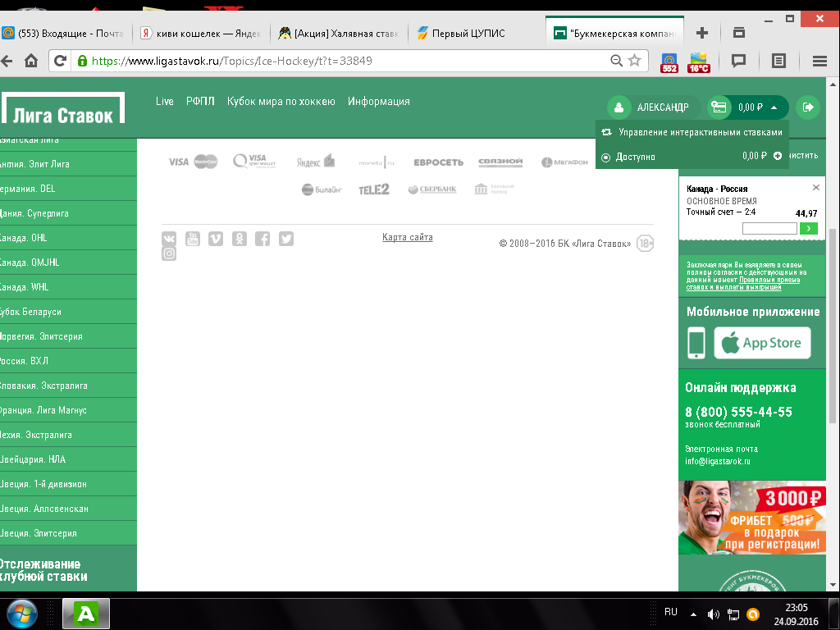Open the Информация menu item

pos(379,101)
